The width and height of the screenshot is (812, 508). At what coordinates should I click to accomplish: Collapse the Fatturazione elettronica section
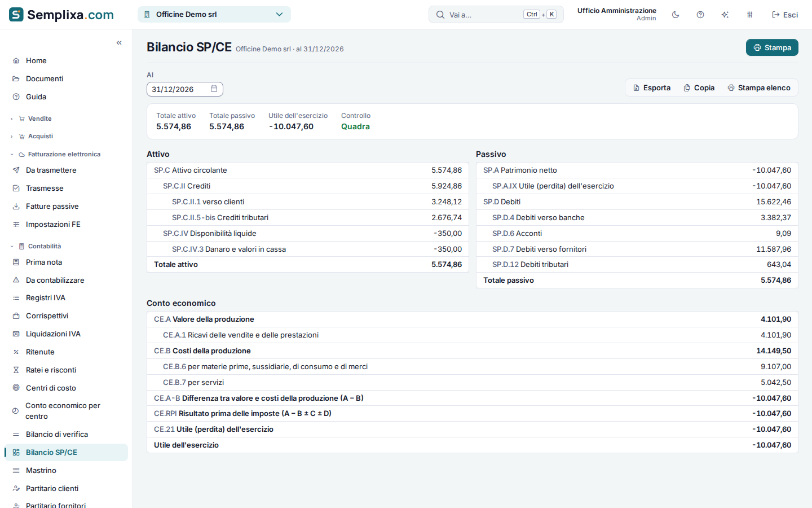(x=66, y=154)
